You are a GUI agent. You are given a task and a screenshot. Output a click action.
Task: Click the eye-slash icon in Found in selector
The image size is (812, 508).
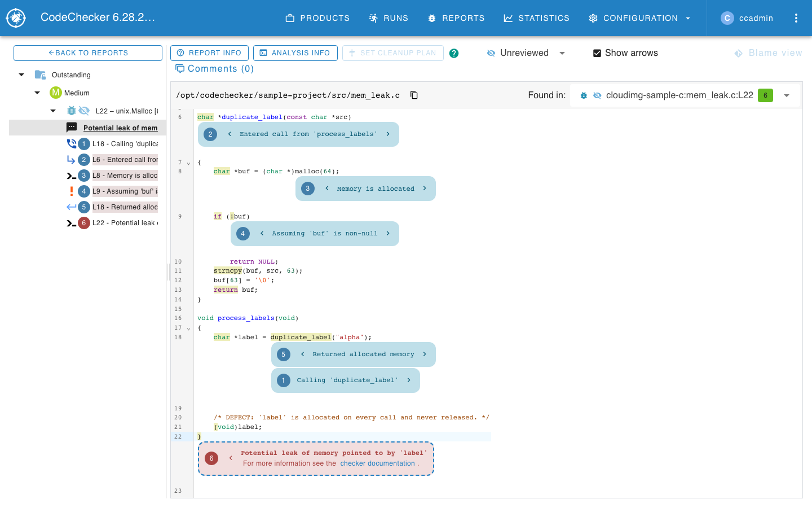pos(597,95)
